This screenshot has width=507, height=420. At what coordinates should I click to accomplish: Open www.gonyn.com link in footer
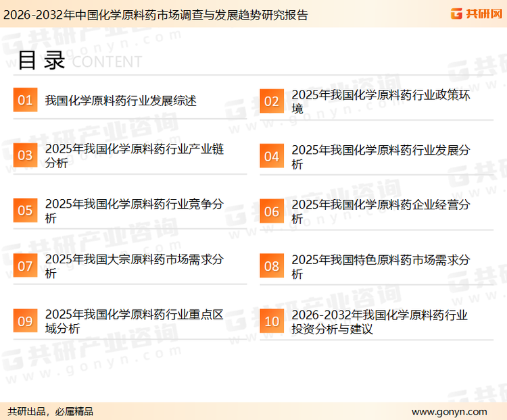(449, 412)
